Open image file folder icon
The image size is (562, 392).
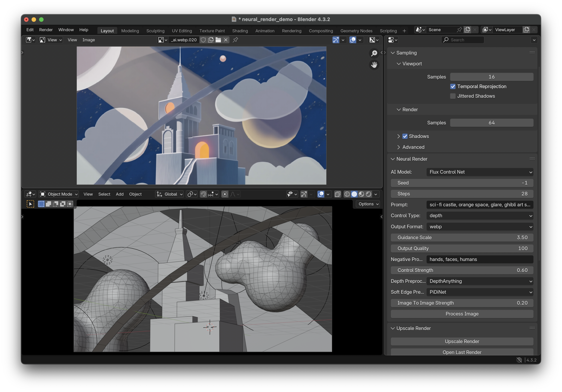tap(218, 40)
